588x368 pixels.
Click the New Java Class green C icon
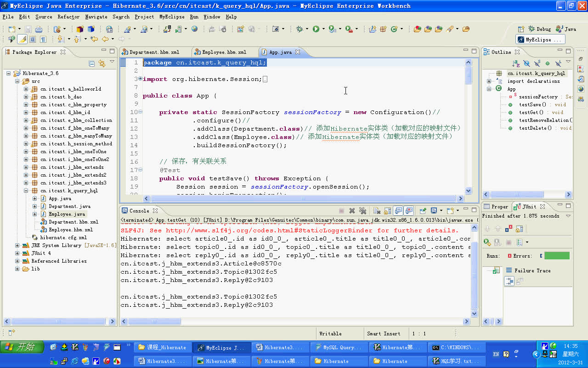click(394, 29)
